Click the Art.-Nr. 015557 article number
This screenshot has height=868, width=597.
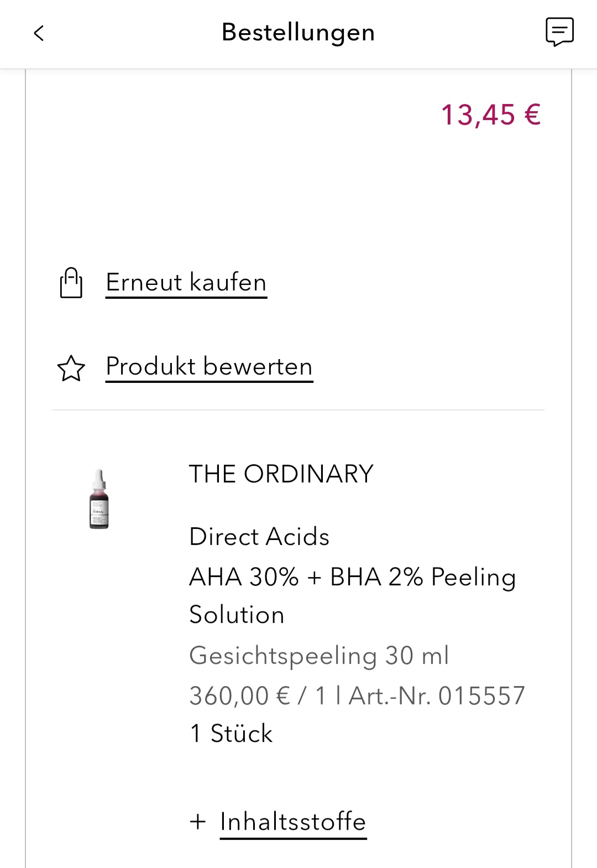437,695
